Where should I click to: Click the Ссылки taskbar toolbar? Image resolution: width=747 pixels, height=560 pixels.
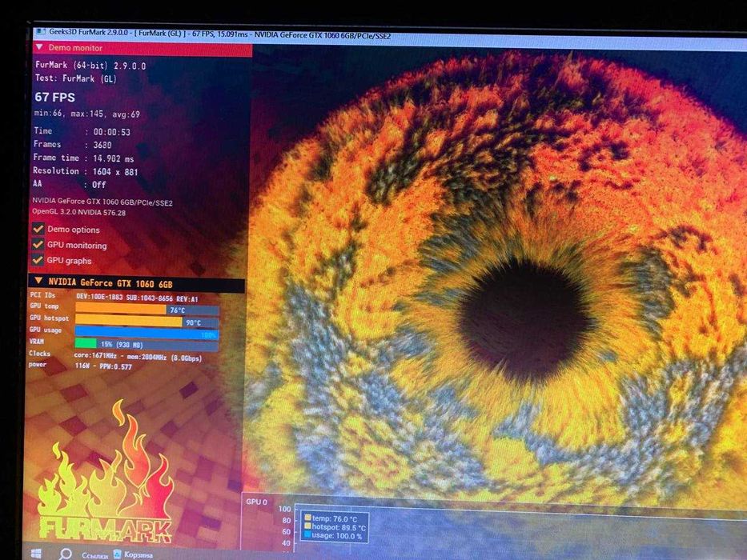point(94,555)
